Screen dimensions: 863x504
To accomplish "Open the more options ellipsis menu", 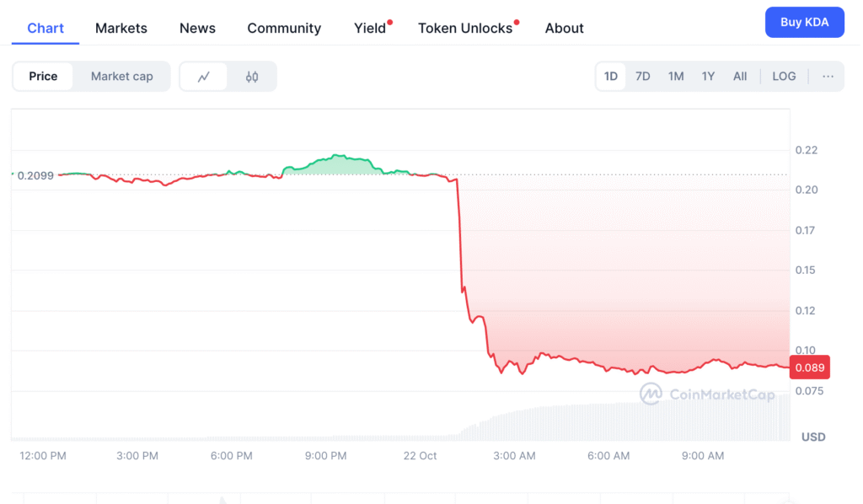I will (x=828, y=77).
